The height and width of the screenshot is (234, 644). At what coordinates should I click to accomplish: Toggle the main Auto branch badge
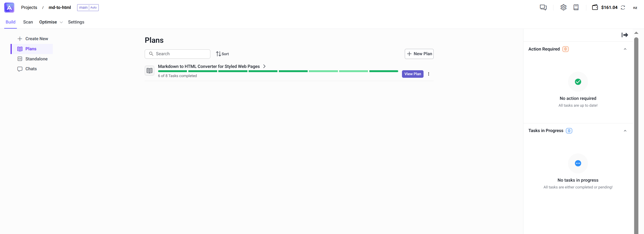click(88, 8)
